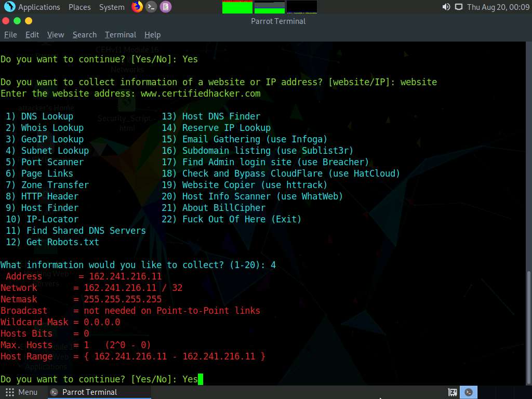This screenshot has height=399, width=532.
Task: Click the '3) GeoIP Lookup' line
Action: pos(45,139)
